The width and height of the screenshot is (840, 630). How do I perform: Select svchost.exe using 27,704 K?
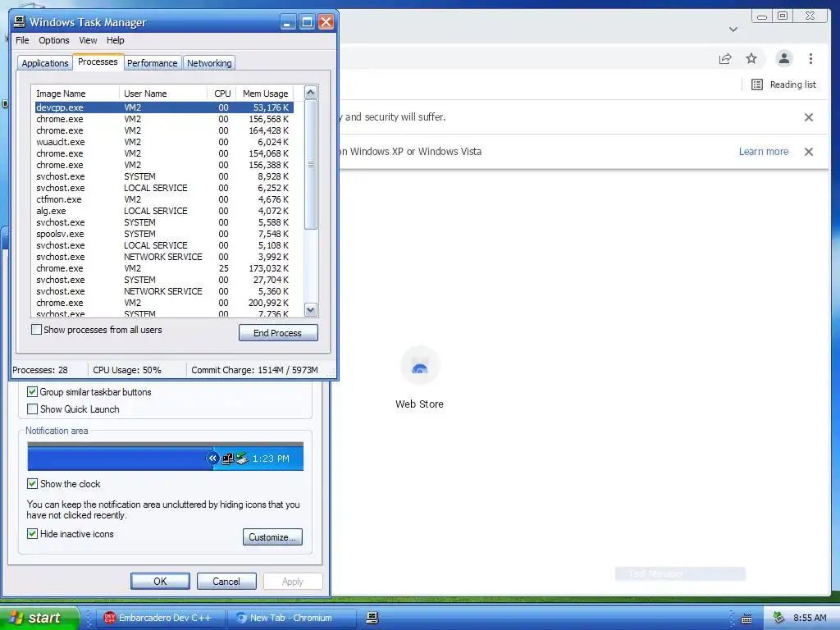point(164,280)
